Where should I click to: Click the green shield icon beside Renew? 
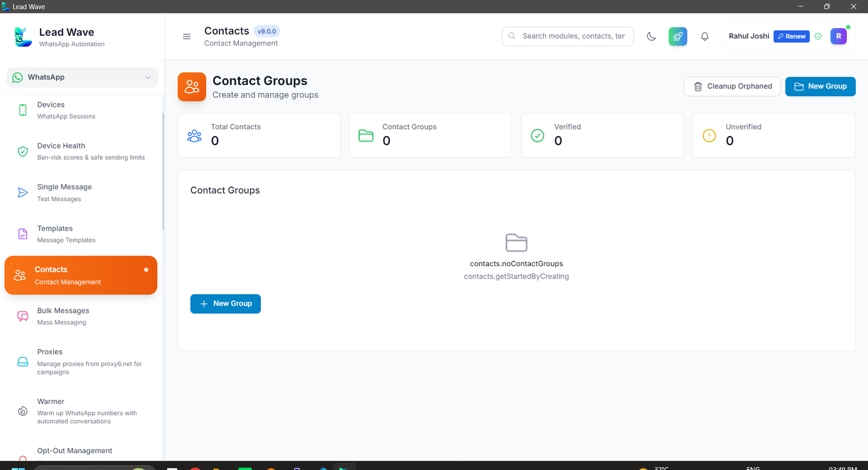[818, 36]
